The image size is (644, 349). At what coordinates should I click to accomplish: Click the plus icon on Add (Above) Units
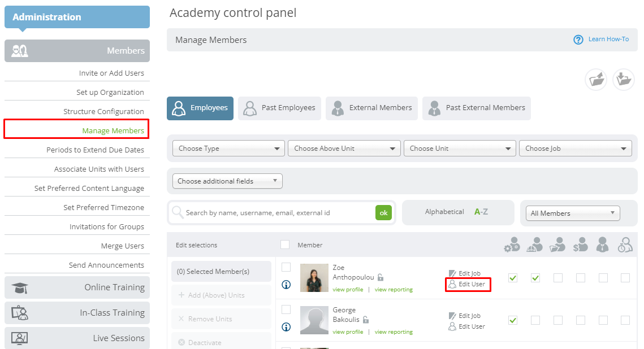click(181, 295)
